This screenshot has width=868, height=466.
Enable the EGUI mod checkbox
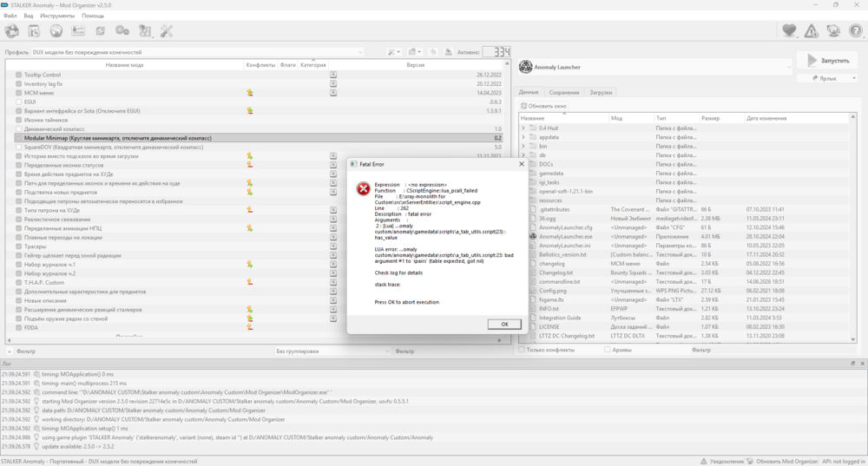click(x=19, y=102)
